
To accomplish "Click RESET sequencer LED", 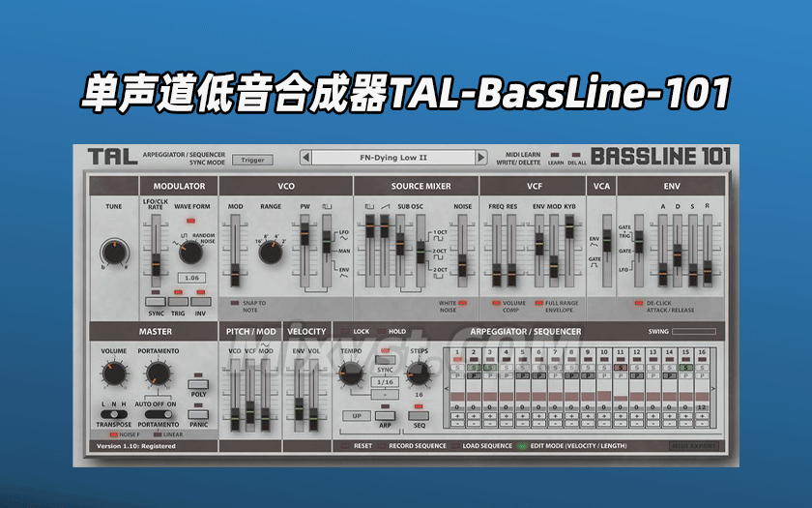I will pyautogui.click(x=345, y=446).
